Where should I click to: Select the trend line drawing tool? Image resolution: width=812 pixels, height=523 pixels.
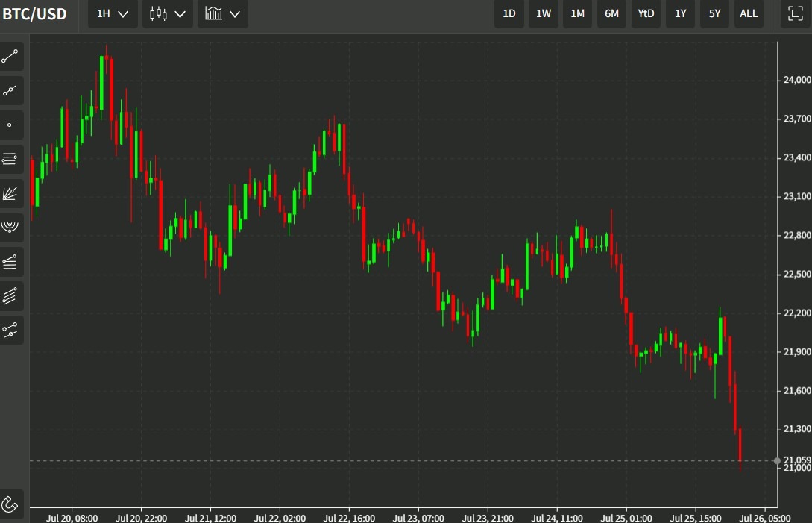click(10, 57)
